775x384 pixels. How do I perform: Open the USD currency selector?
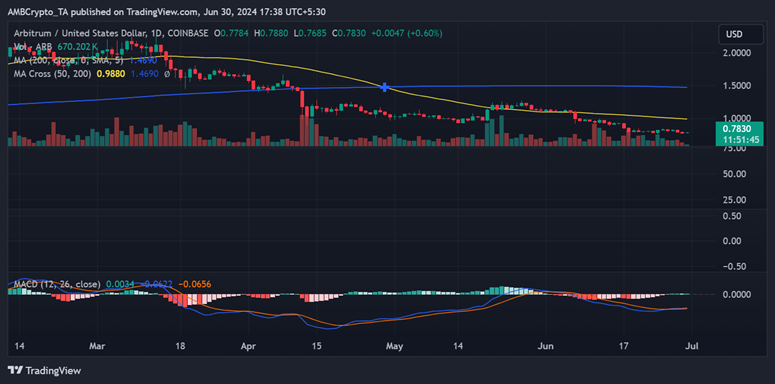click(740, 35)
